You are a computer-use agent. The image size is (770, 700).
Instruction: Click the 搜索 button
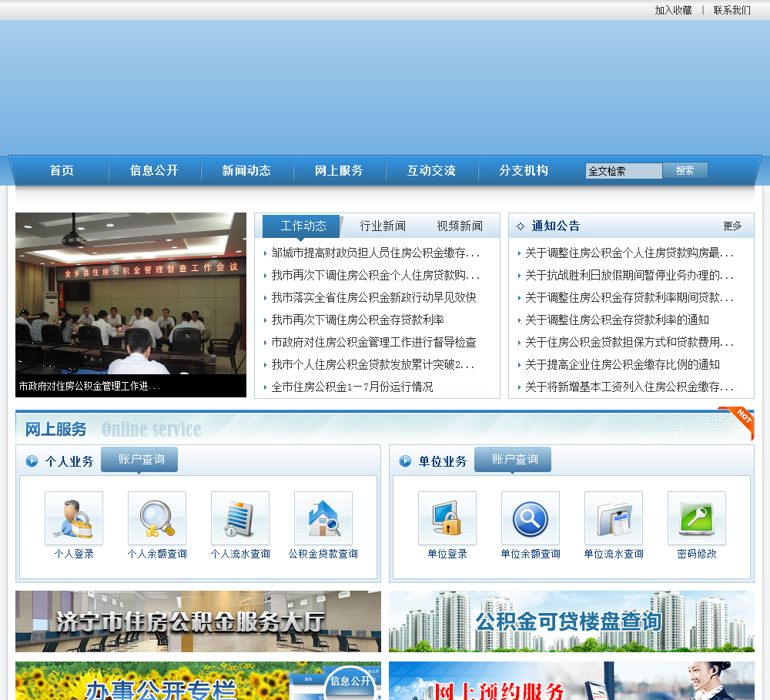pos(685,170)
